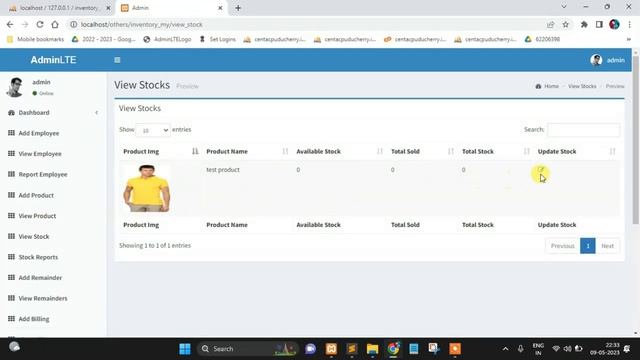The image size is (640, 360).
Task: Click the Chrome taskbar icon
Action: [x=393, y=349]
